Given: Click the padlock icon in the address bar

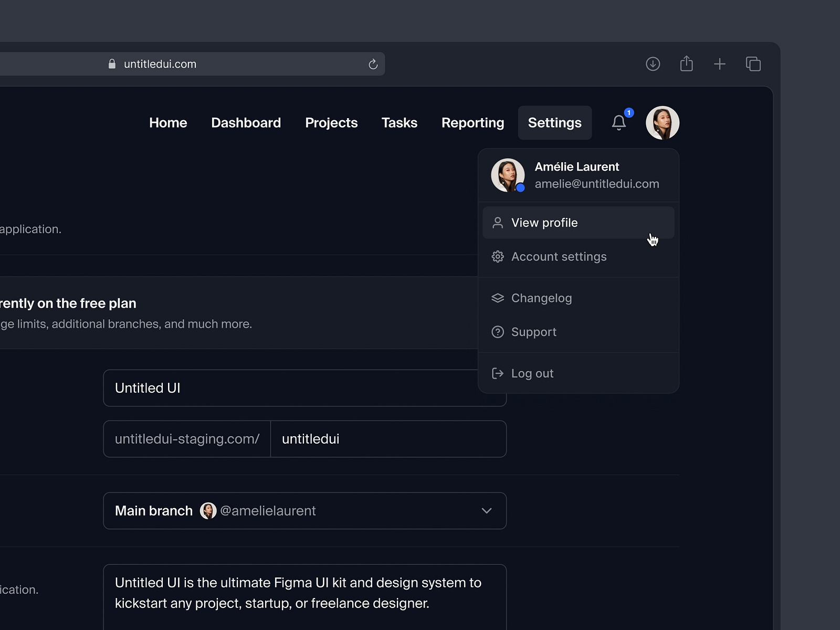Looking at the screenshot, I should (112, 64).
